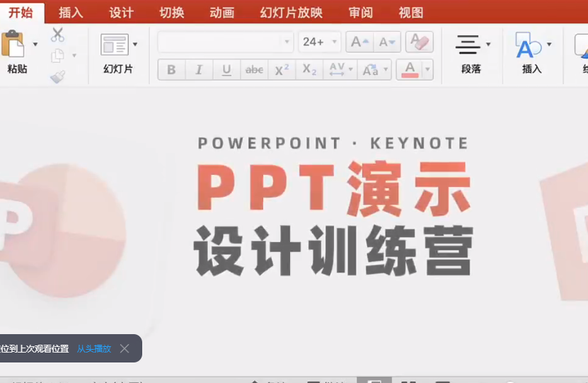Click the Paste clipboard icon
This screenshot has width=588, height=383.
pos(13,43)
